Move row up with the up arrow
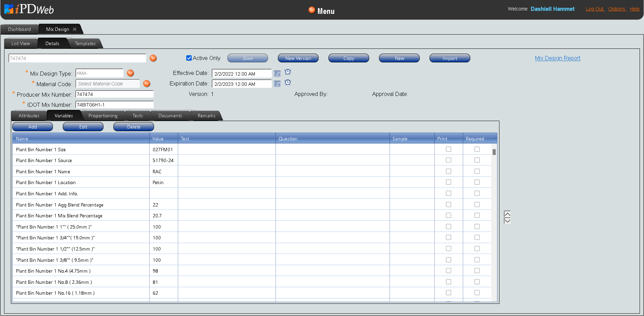644x316 pixels. point(507,214)
